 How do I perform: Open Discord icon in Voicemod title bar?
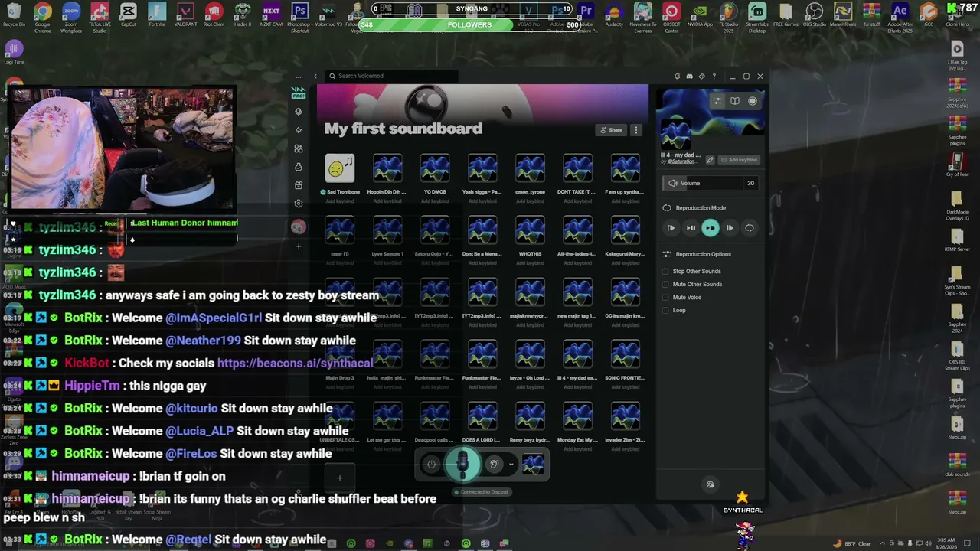click(690, 77)
